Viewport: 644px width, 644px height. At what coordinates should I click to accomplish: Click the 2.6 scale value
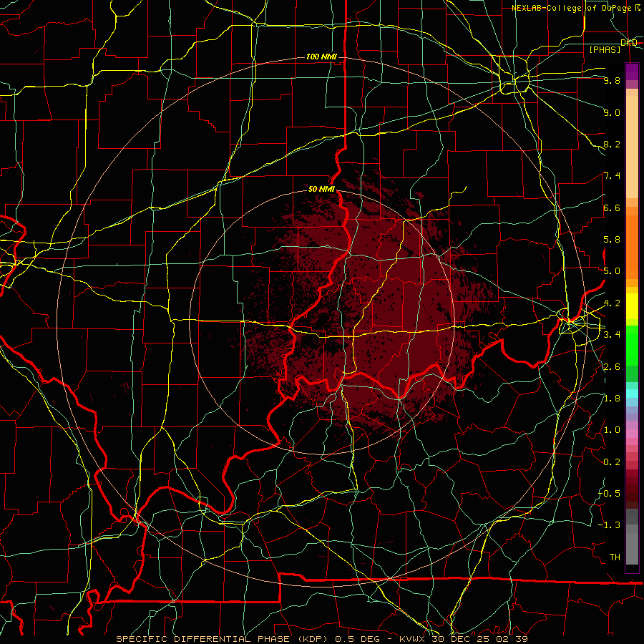pyautogui.click(x=612, y=367)
